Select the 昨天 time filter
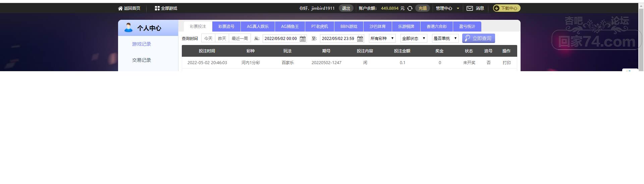Viewport: 644px width, 184px height. click(x=222, y=38)
